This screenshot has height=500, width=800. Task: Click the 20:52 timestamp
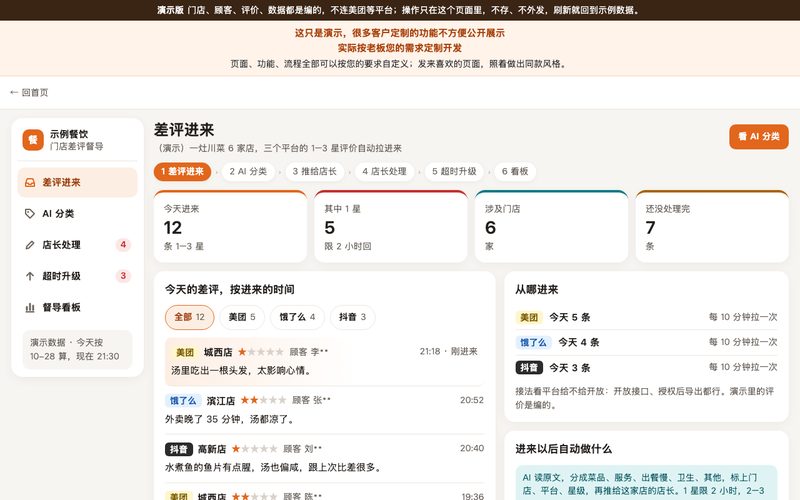click(x=471, y=400)
